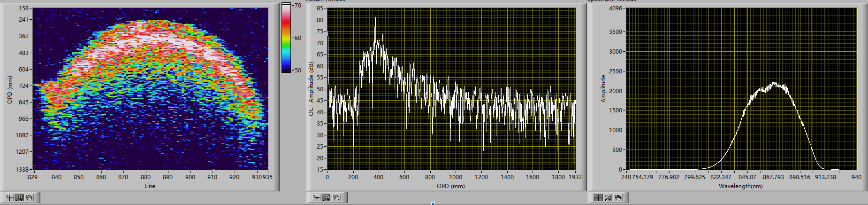
Task: Click the bright peak in the A-scan plot
Action: tap(375, 18)
